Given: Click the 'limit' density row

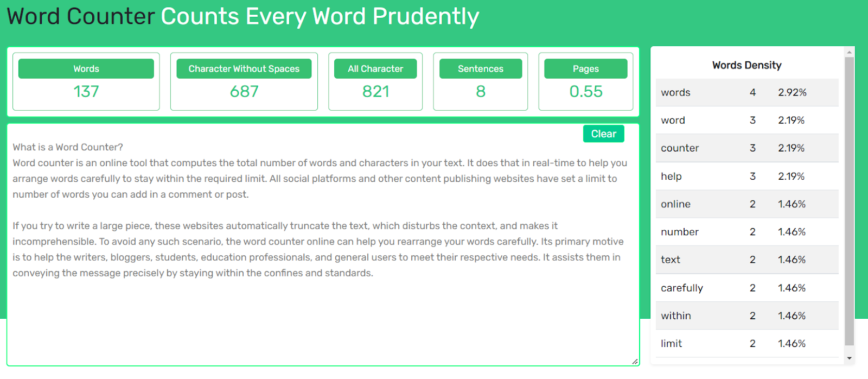Looking at the screenshot, I should [747, 344].
